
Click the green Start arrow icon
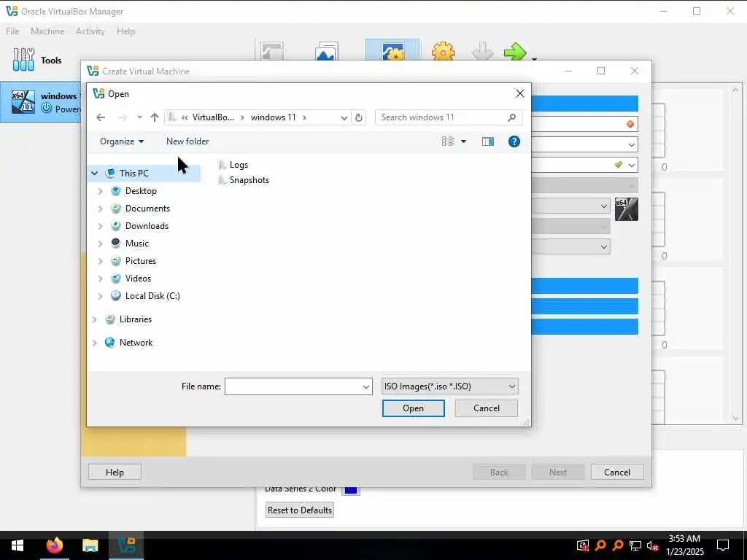(515, 52)
